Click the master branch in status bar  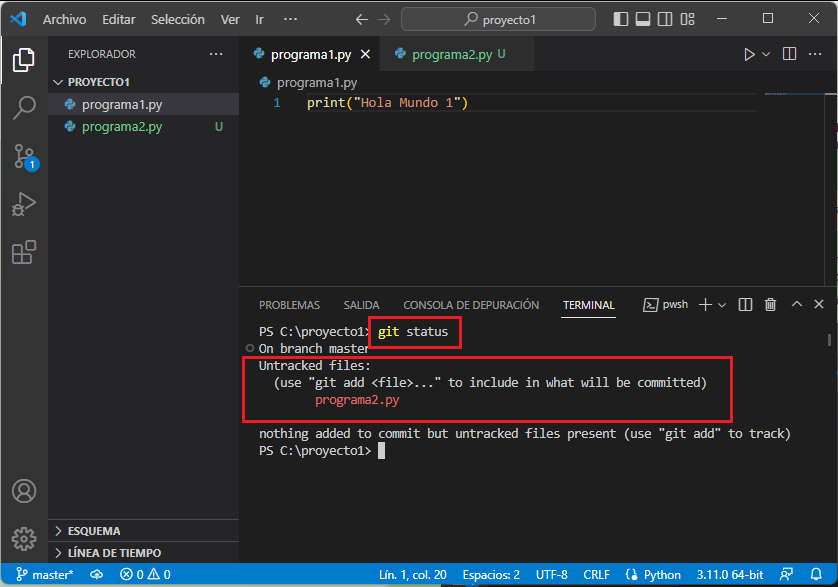point(45,575)
